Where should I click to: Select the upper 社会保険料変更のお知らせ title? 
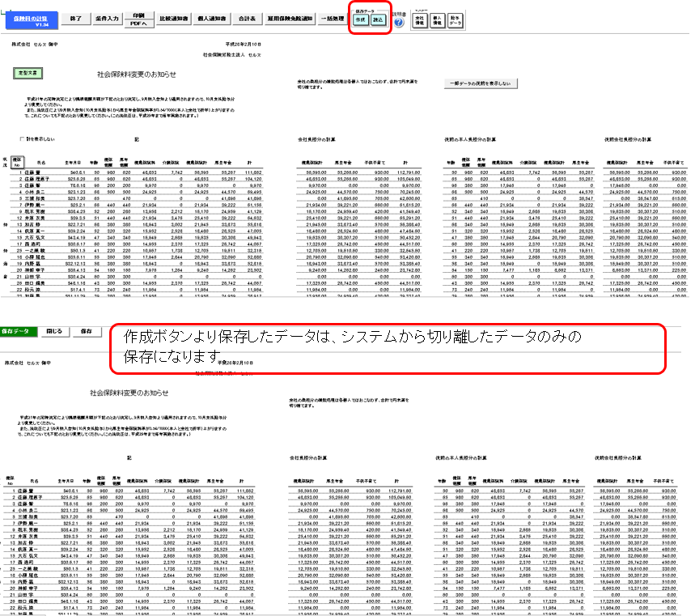pos(137,74)
